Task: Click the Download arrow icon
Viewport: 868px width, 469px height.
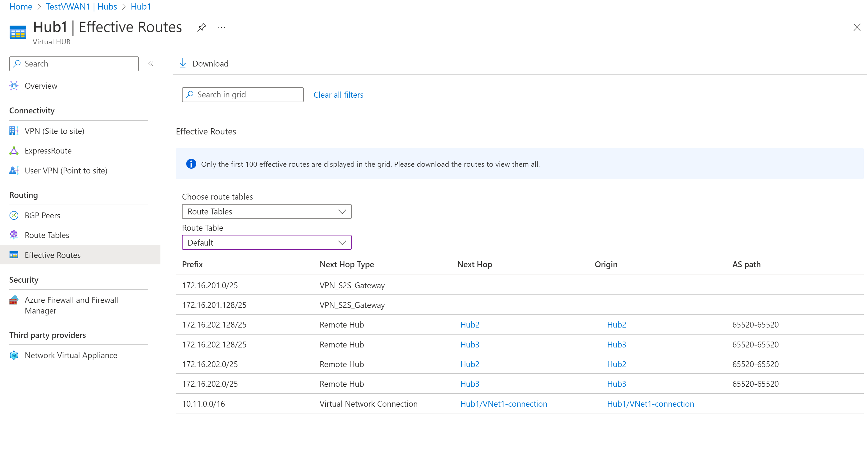Action: coord(183,63)
